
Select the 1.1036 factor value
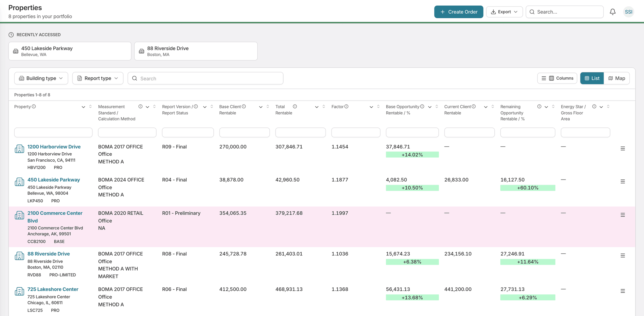pos(340,254)
